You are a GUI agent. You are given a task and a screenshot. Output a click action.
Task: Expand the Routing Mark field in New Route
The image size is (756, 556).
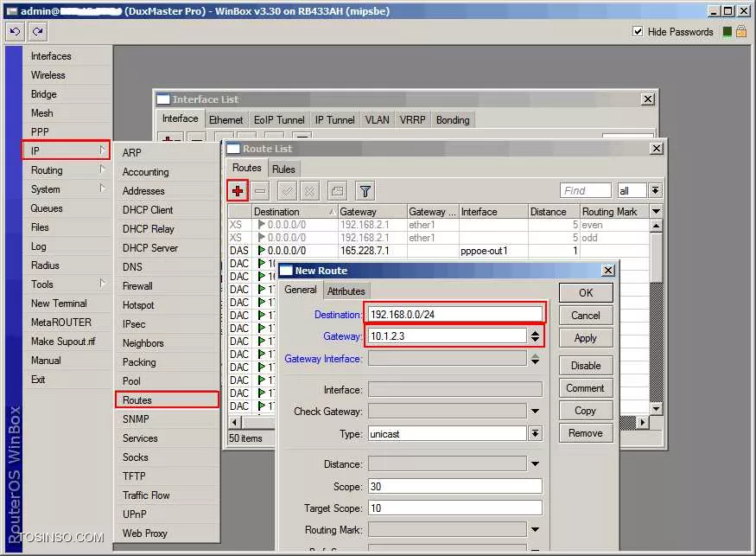click(535, 529)
